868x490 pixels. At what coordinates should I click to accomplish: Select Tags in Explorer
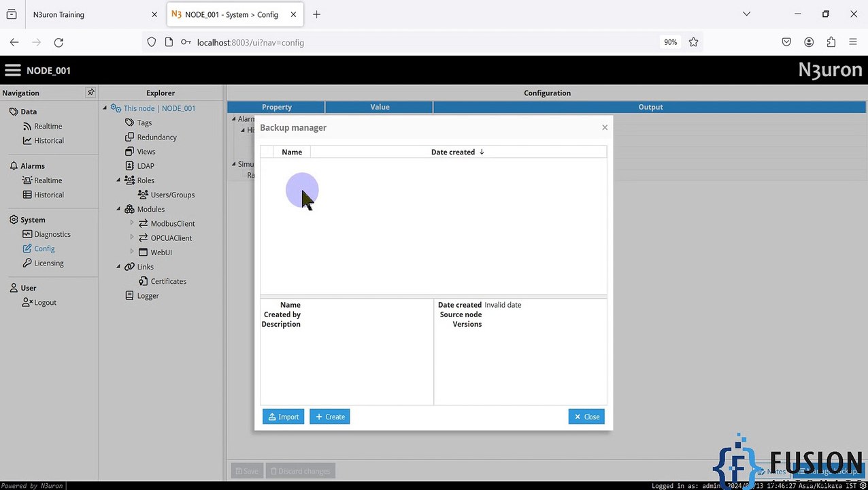pyautogui.click(x=144, y=122)
